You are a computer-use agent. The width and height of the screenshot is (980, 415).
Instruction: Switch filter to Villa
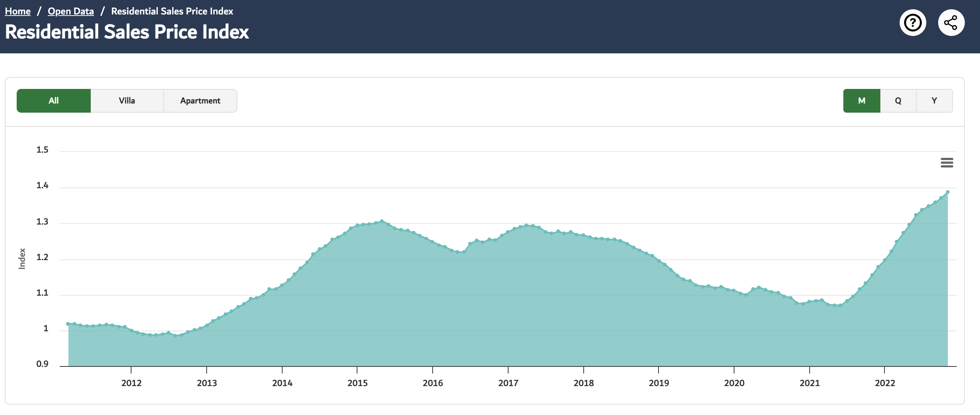[x=127, y=101]
